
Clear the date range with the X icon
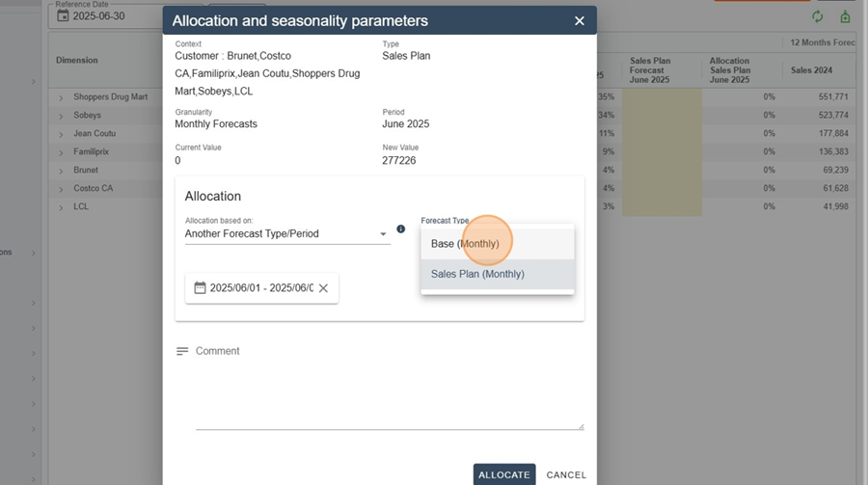click(323, 288)
